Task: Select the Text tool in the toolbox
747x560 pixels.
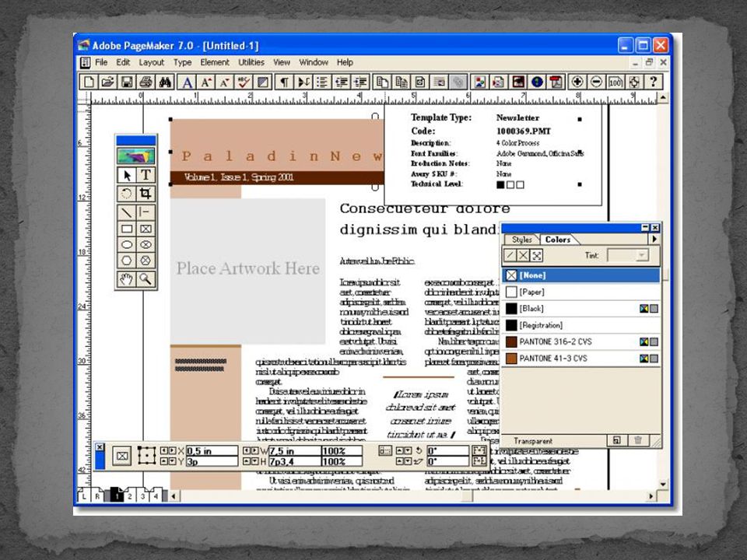Action: pyautogui.click(x=146, y=175)
